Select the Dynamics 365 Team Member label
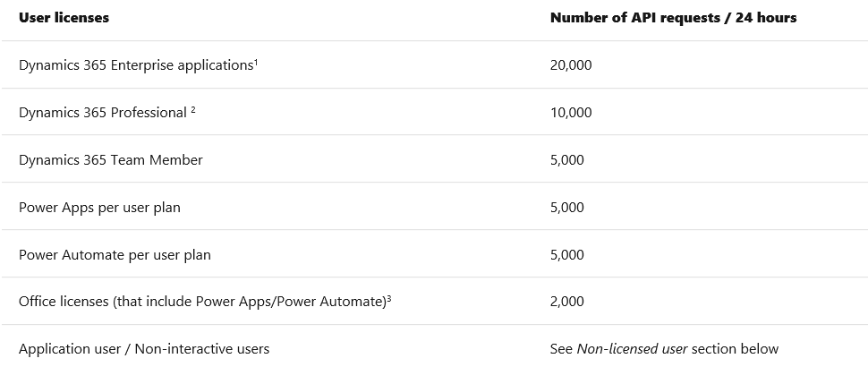The image size is (868, 367). point(111,160)
